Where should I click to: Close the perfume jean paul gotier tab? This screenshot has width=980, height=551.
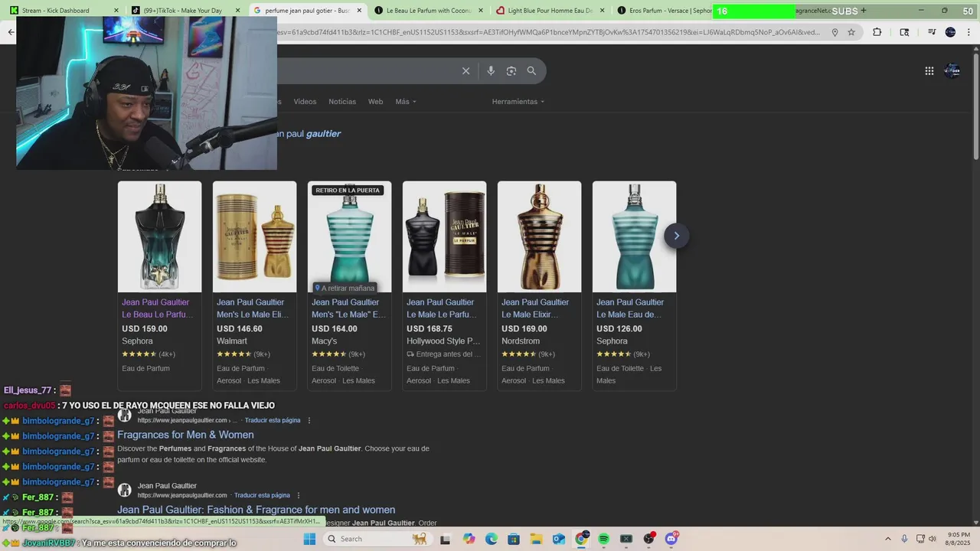tap(359, 11)
